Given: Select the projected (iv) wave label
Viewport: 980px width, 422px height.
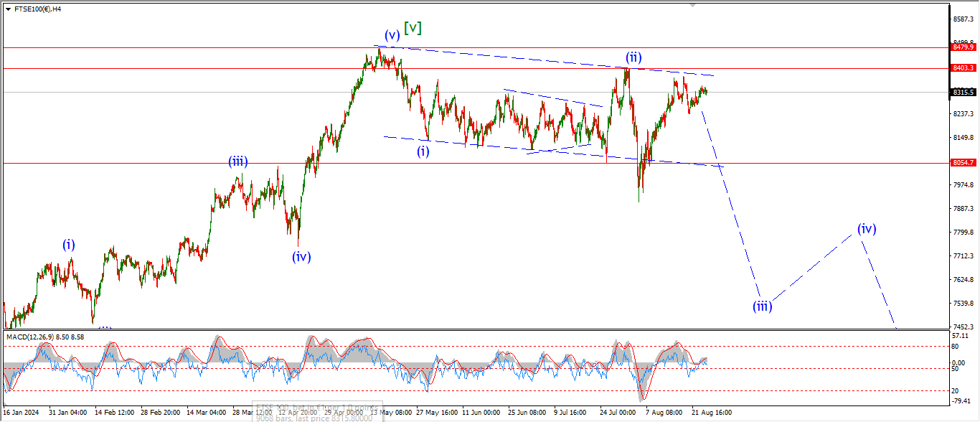Looking at the screenshot, I should pyautogui.click(x=867, y=229).
